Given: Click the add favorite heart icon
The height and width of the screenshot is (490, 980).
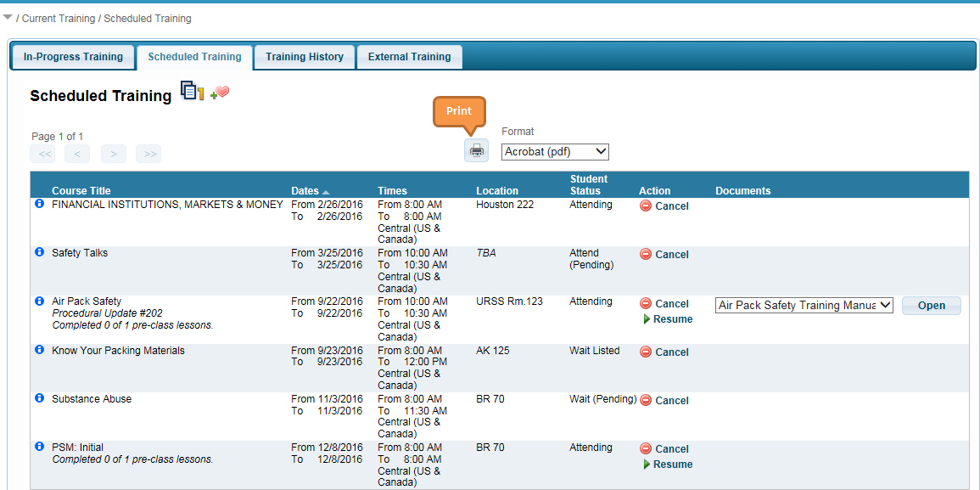Looking at the screenshot, I should tap(220, 93).
